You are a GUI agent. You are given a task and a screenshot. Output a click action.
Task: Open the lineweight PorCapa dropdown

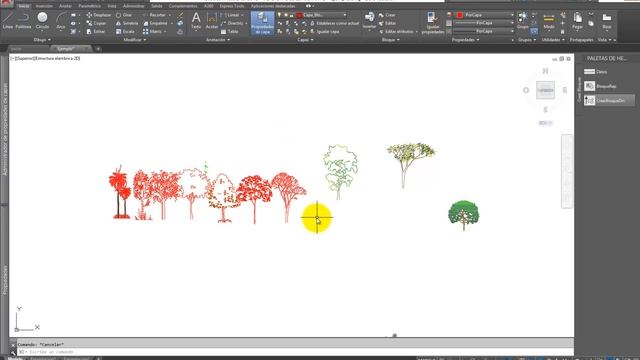[x=483, y=23]
